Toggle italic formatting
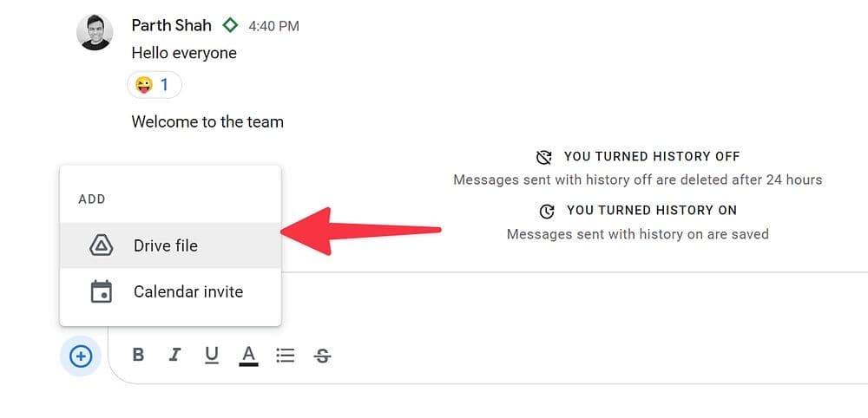This screenshot has height=418, width=868. click(x=175, y=355)
